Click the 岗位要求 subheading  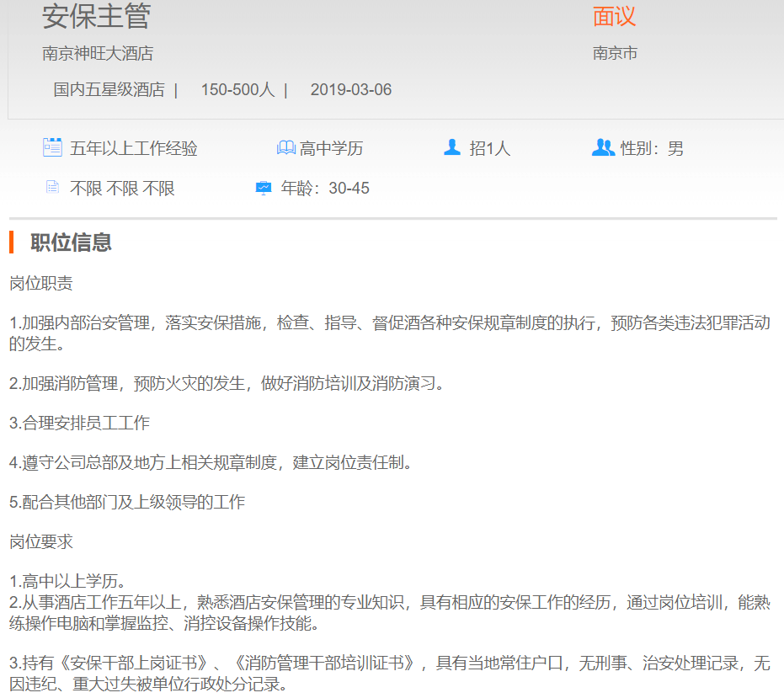click(41, 541)
